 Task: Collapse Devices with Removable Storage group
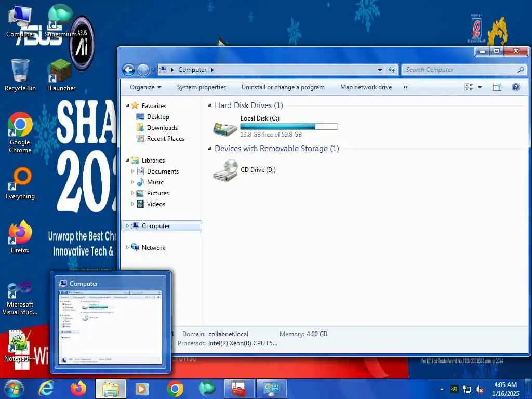point(209,148)
